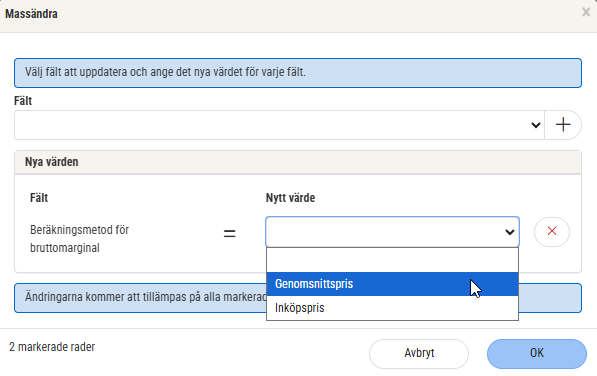Confirm changes with OK button
This screenshot has height=376, width=597.
[x=537, y=354]
